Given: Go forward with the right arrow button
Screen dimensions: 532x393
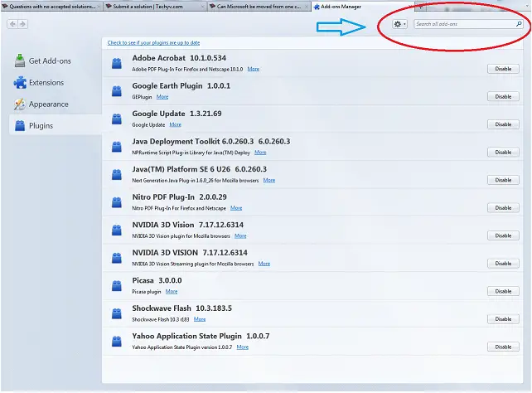Looking at the screenshot, I should 22,24.
